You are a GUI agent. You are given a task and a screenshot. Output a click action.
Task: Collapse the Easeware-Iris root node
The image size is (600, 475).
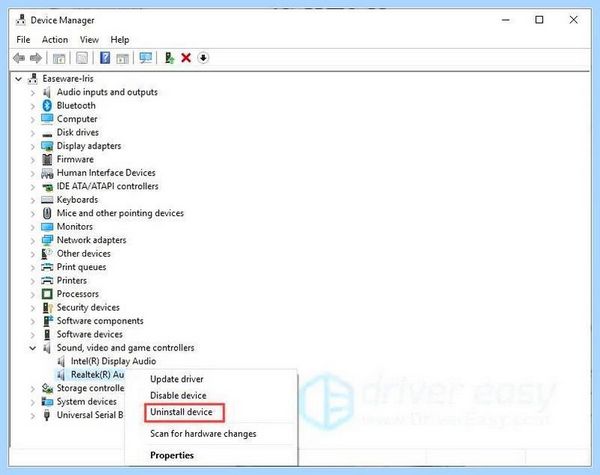coord(18,79)
